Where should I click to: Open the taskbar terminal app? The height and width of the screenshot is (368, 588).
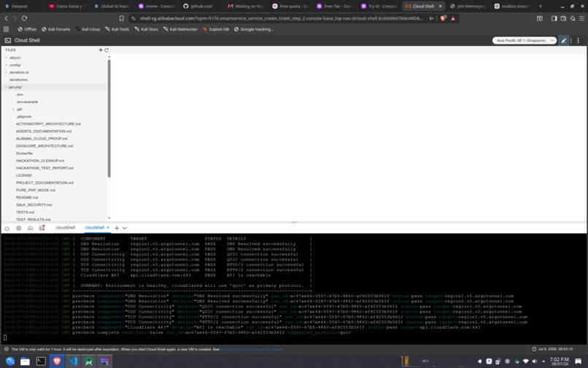[x=41, y=361]
